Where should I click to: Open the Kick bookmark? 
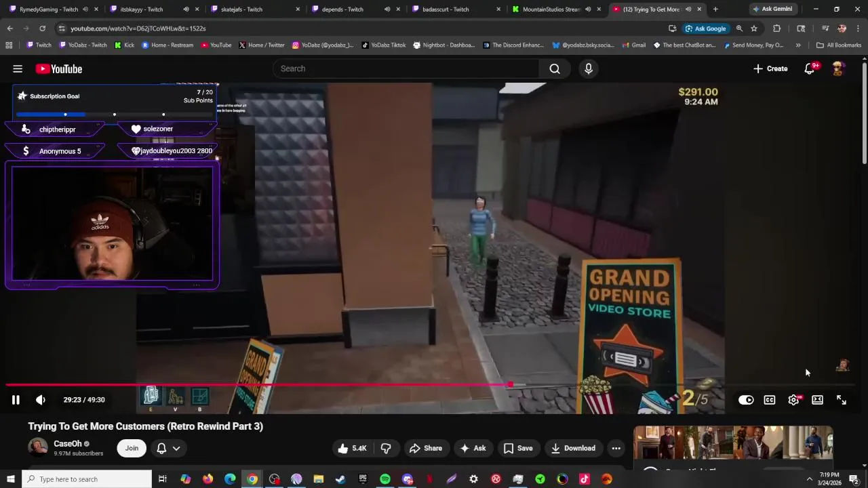[x=124, y=45]
